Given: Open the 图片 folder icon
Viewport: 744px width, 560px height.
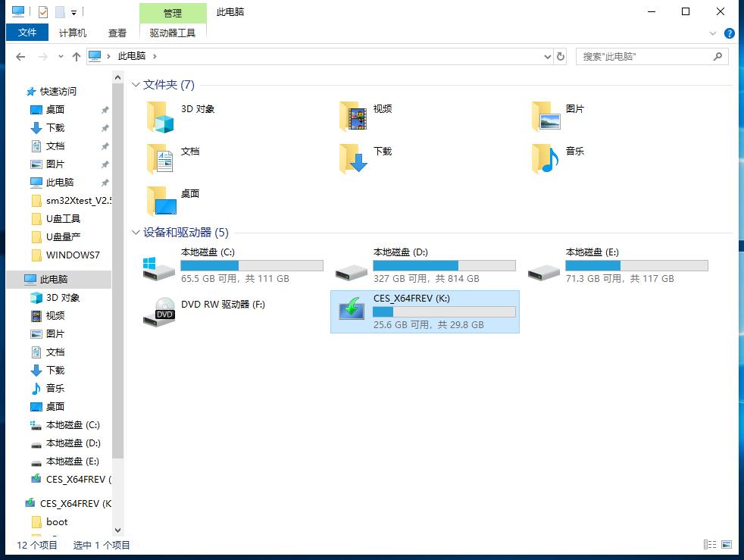Looking at the screenshot, I should (x=546, y=117).
